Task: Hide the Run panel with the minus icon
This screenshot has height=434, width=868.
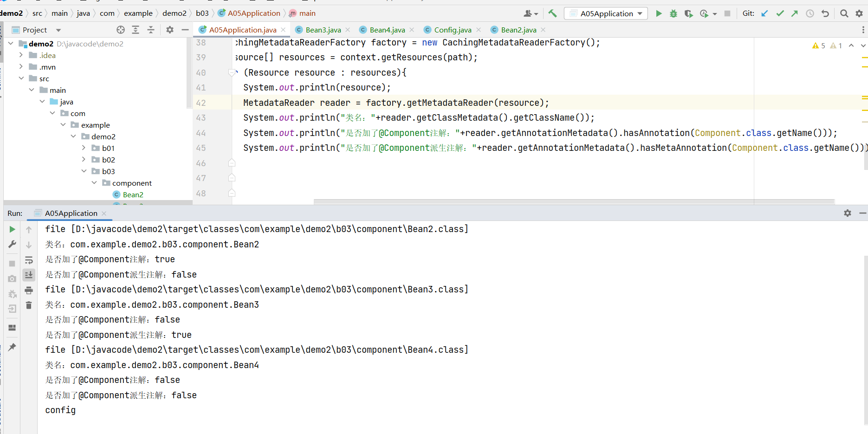Action: 863,213
